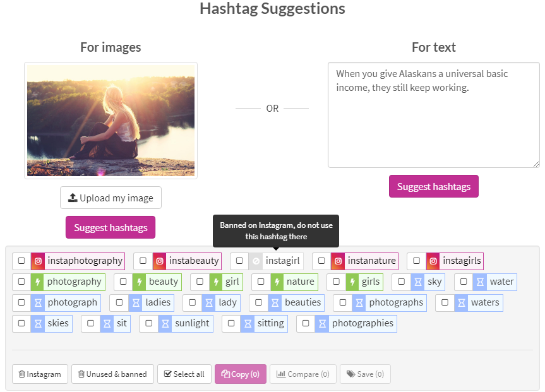The image size is (545, 392).
Task: Click Suggest hashtags below the image
Action: (111, 228)
